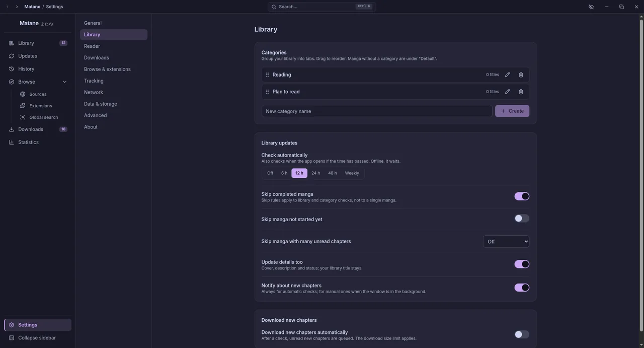Click Collapse sidebar label

pos(37,338)
